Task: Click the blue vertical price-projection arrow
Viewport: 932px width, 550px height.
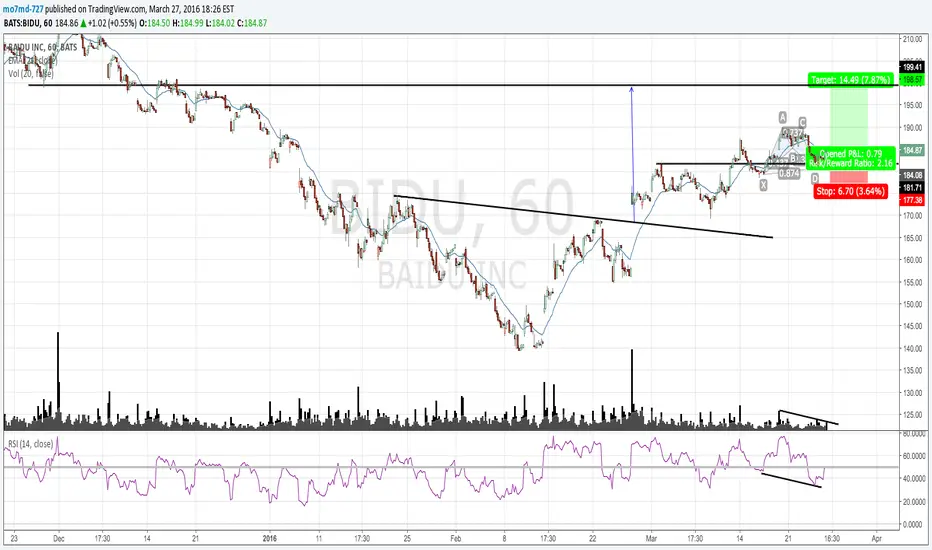Action: (632, 153)
